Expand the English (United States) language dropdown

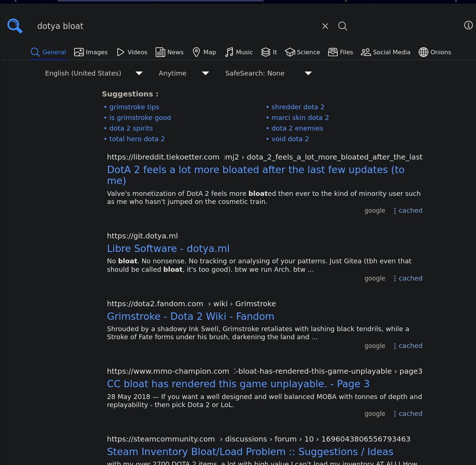93,73
